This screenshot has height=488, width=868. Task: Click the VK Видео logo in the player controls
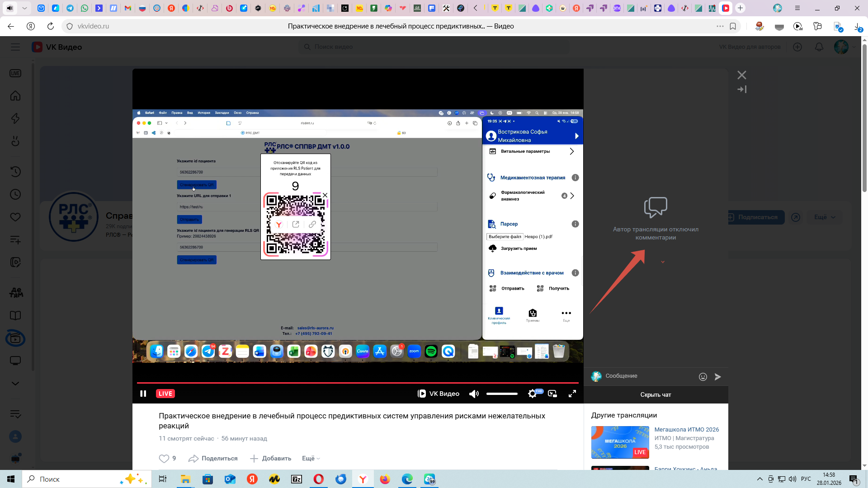pos(439,394)
